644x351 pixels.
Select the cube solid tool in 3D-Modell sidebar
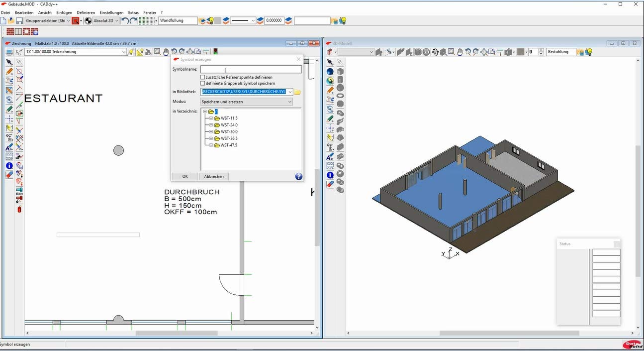coord(340,72)
